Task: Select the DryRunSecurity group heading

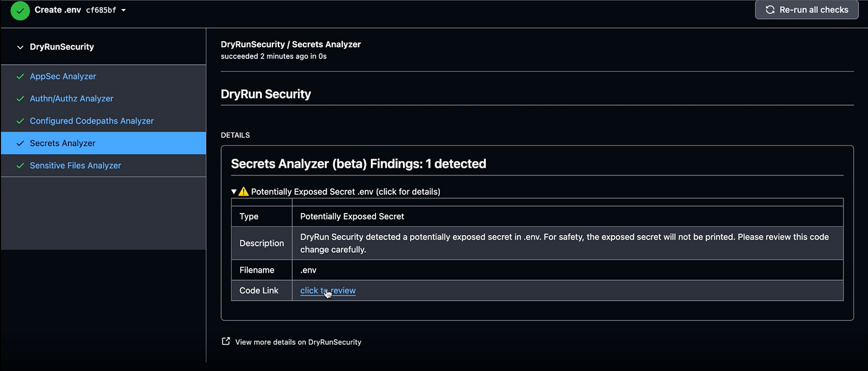Action: (x=62, y=47)
